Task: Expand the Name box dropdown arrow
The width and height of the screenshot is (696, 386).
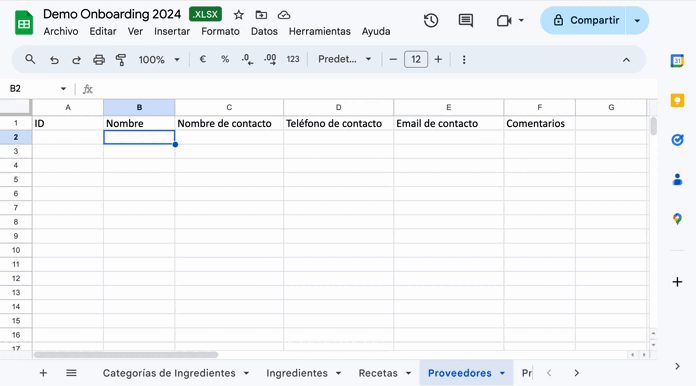Action: coord(63,89)
